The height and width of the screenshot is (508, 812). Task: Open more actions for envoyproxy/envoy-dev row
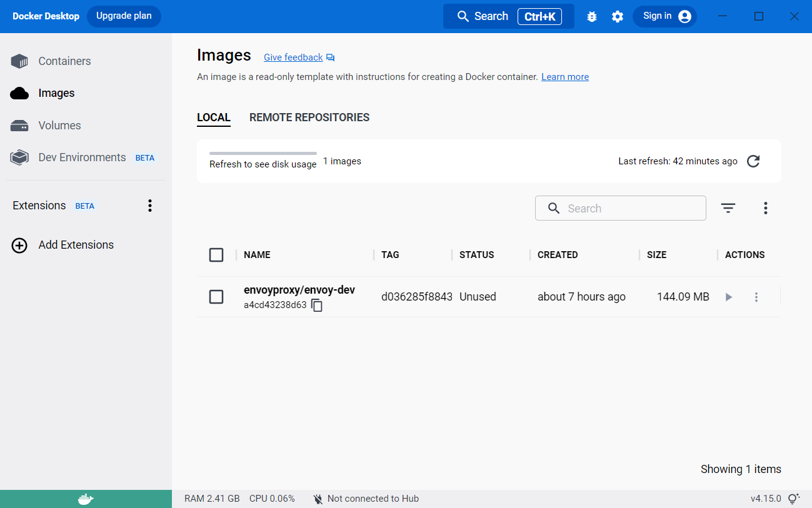(756, 297)
